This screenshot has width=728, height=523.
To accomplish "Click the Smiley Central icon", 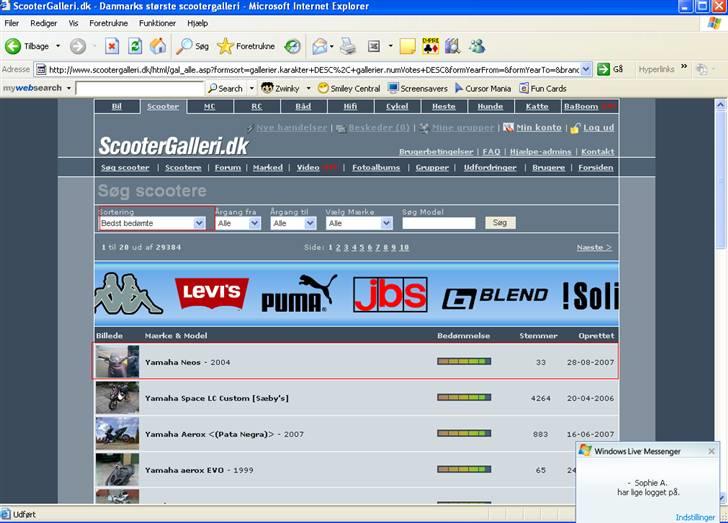I will (x=323, y=88).
